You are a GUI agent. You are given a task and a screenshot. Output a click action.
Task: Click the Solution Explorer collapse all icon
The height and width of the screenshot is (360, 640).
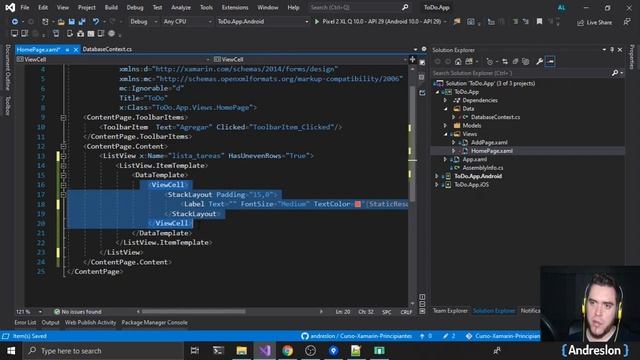click(515, 62)
